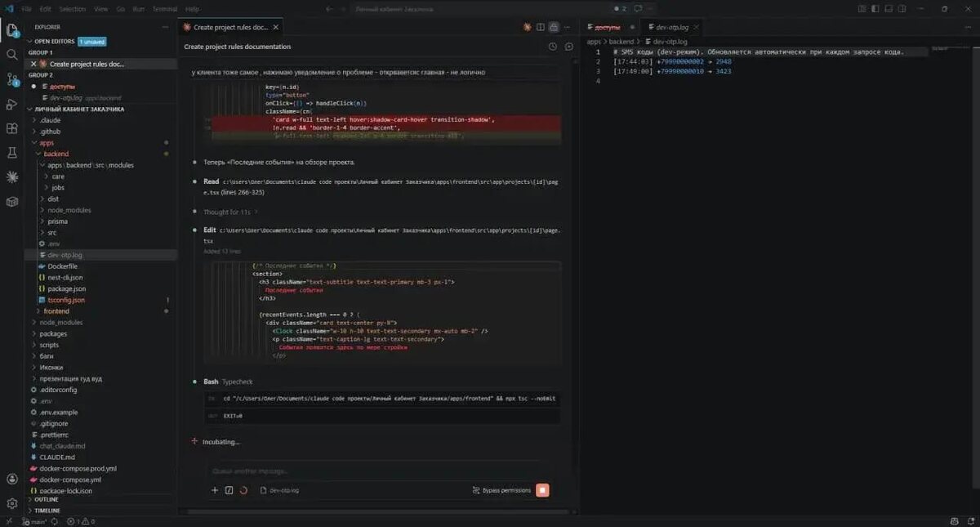
Task: Toggle the editor group lock icon
Action: pos(555,27)
